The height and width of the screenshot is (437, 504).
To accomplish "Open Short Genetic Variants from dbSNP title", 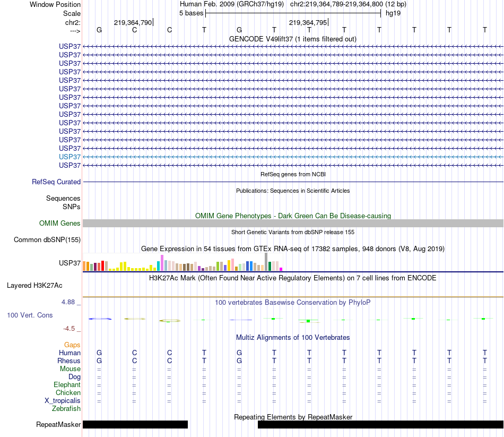I will [x=293, y=232].
